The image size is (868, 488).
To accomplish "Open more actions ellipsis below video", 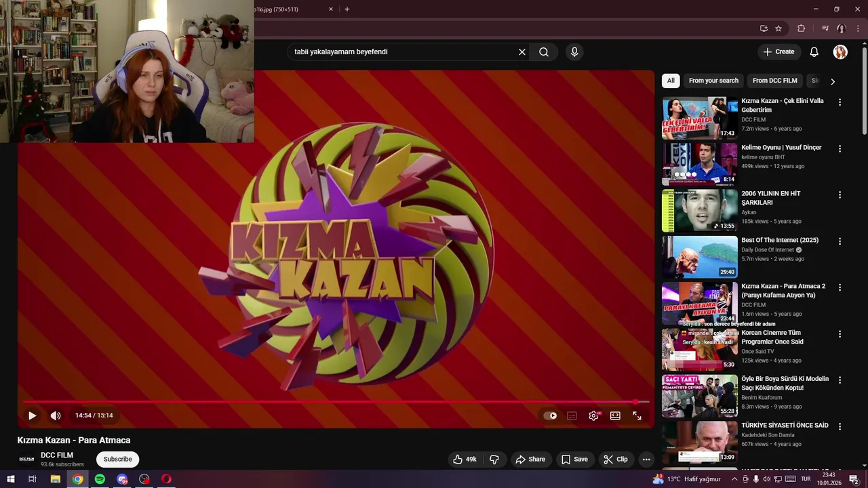I will click(646, 459).
